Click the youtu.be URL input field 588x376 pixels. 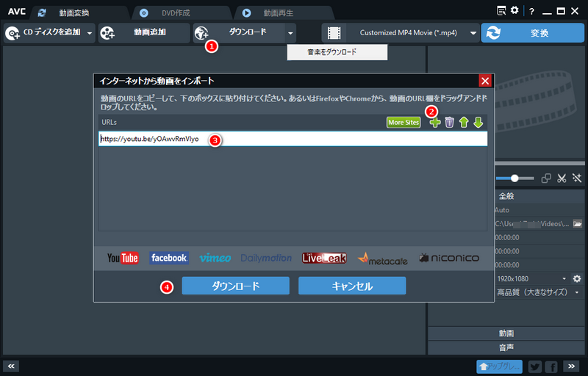point(293,139)
